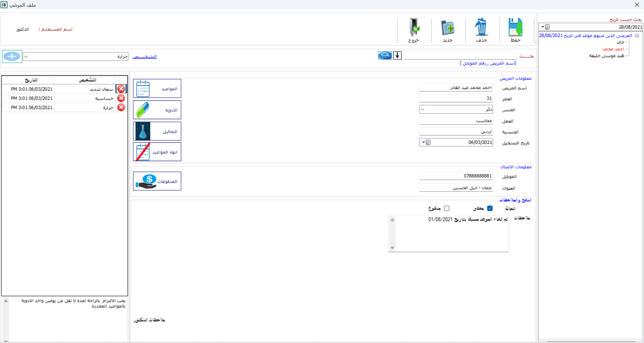Uncheck the معفى (exempt) checkbox

click(x=490, y=208)
